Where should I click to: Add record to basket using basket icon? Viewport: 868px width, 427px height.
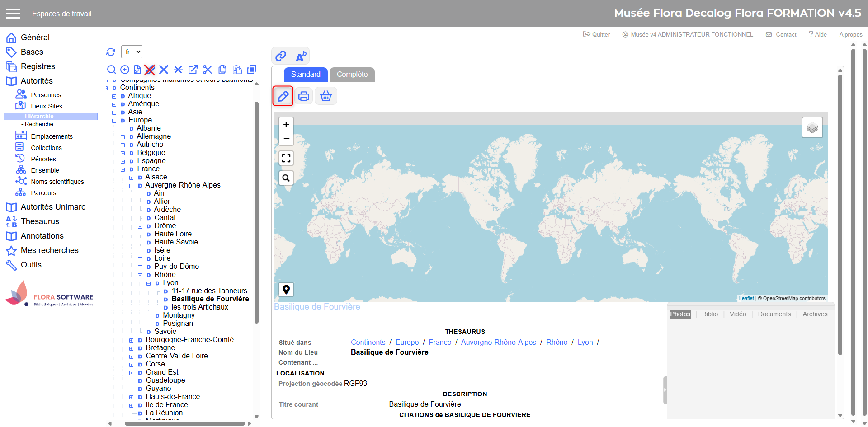coord(325,96)
